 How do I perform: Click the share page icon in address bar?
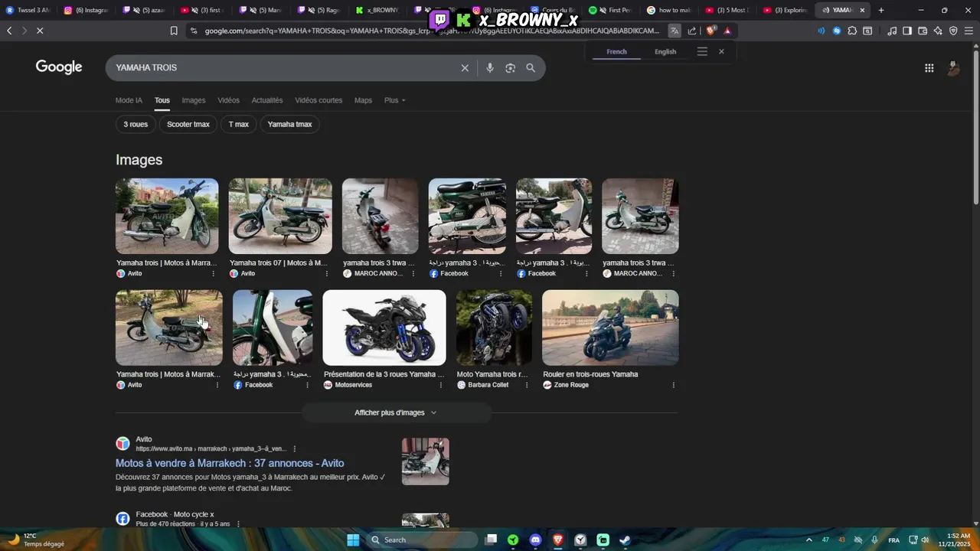pos(692,31)
